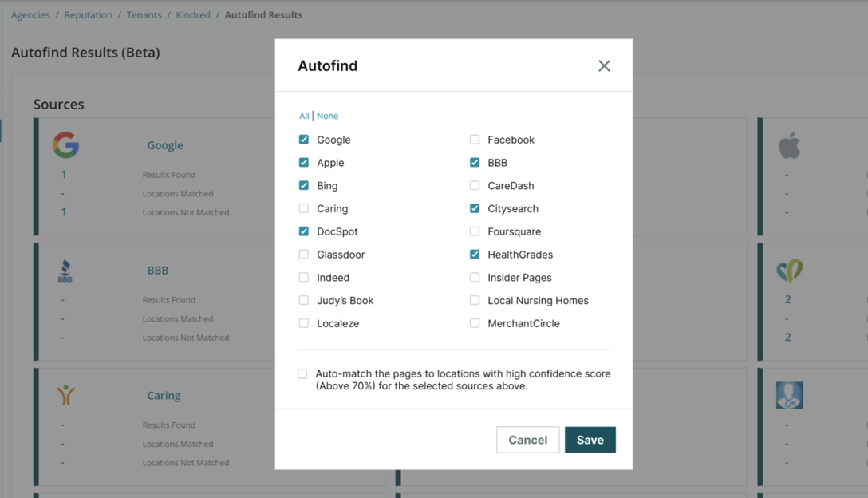
Task: Click the Google logo on its source card
Action: click(65, 144)
